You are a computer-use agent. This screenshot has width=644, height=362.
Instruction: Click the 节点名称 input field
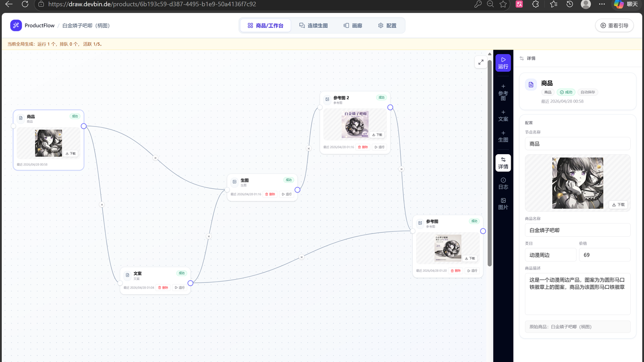578,144
